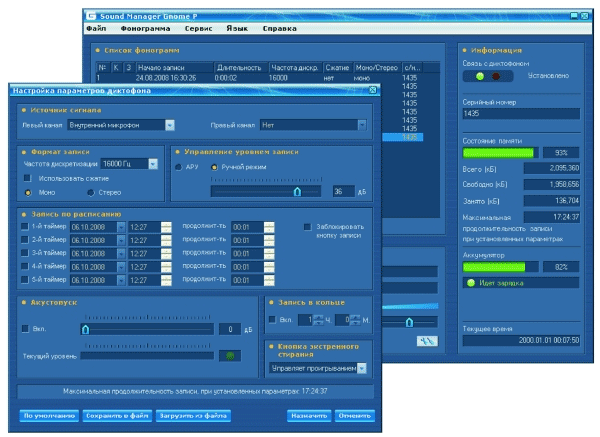Click the Начало записи column header
Screen dimensions: 600x437
tap(174, 68)
